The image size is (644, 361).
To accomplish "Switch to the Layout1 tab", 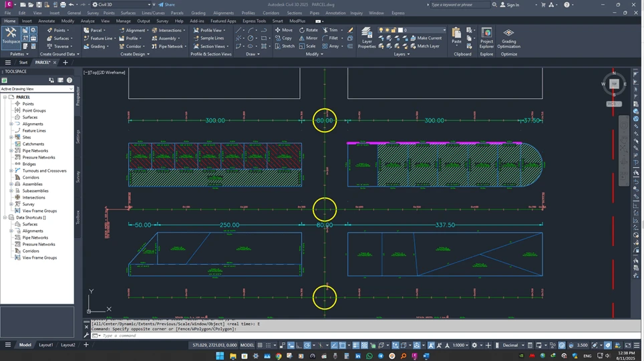I will (45, 345).
